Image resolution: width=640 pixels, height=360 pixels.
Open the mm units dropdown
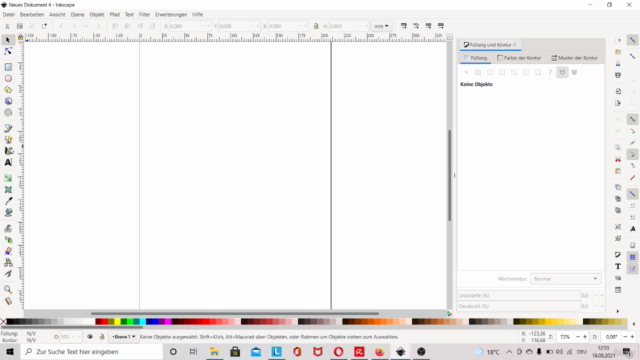381,26
